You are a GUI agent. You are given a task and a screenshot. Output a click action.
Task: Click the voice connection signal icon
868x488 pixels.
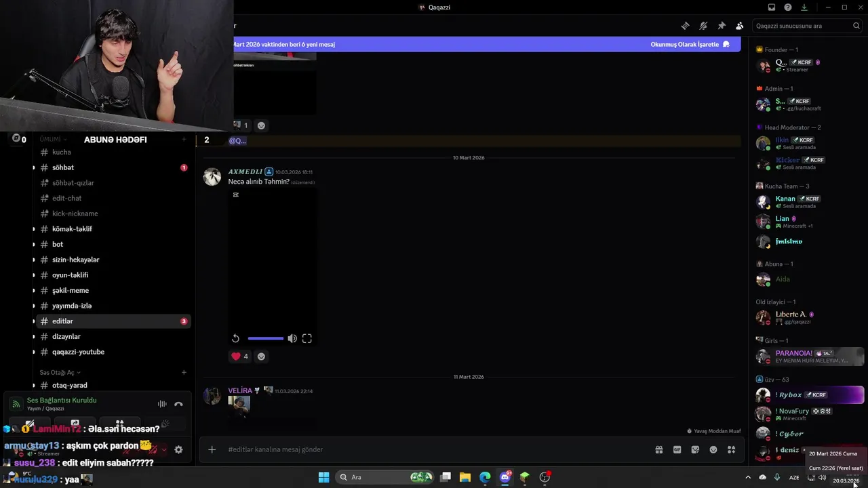[x=16, y=404]
